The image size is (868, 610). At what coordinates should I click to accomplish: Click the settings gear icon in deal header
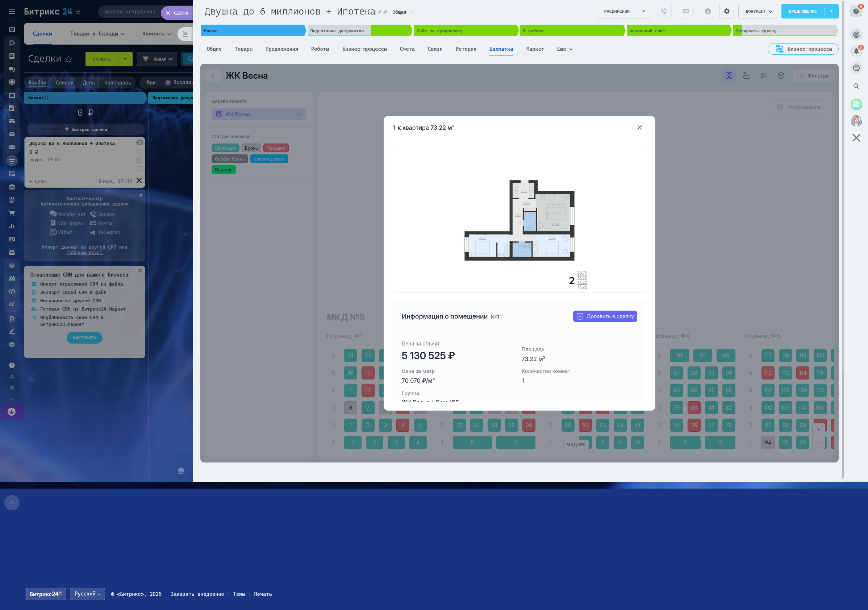[726, 11]
